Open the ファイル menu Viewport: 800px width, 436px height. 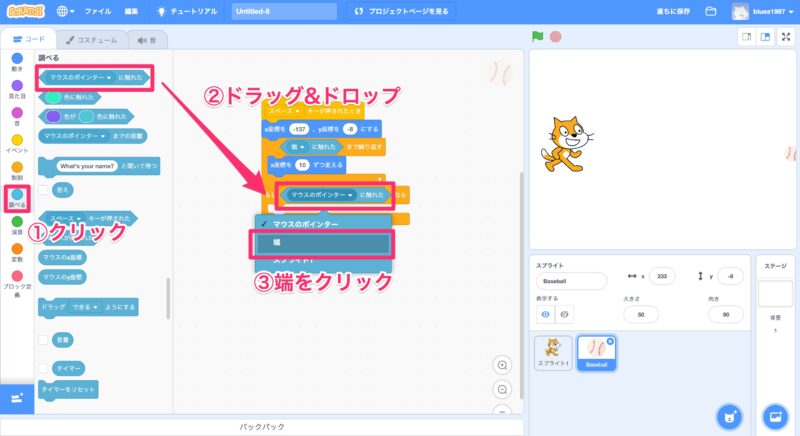coord(98,12)
